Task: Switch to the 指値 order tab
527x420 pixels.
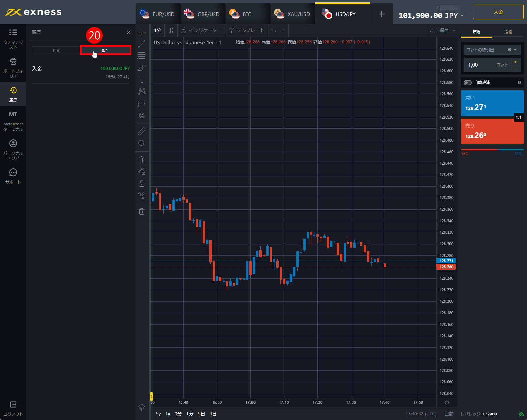Action: [508, 32]
